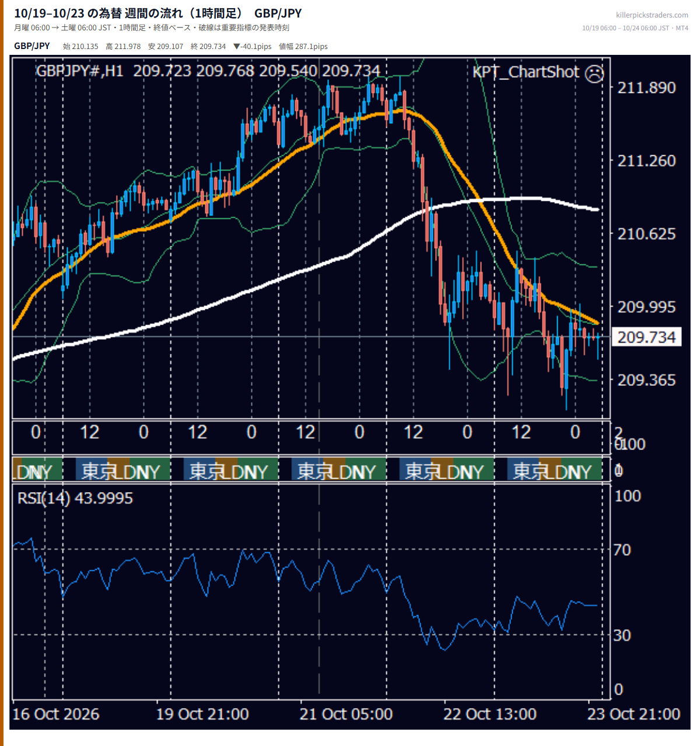
Task: Click the low price 安 209.107
Action: (x=166, y=46)
